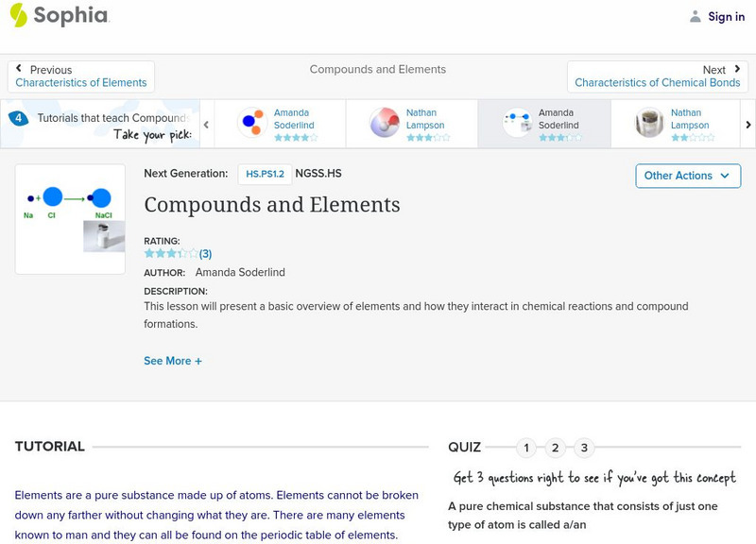
Task: Select first Nathan Lampson tutorial thumbnail
Action: (x=384, y=124)
